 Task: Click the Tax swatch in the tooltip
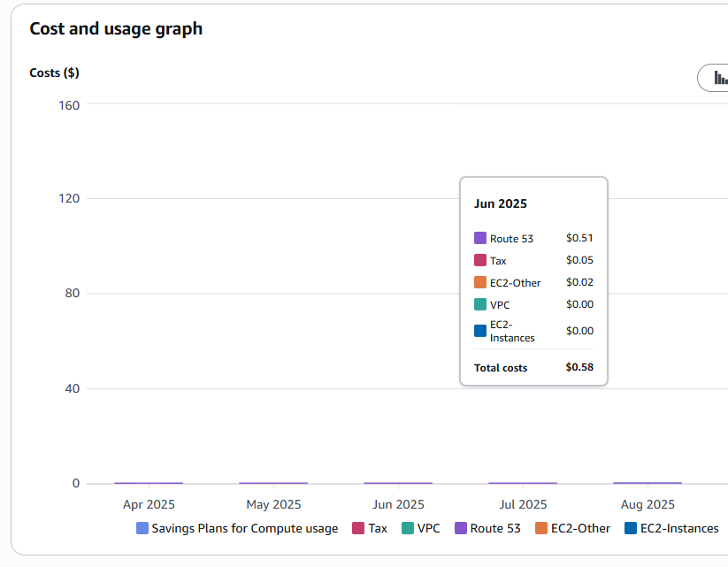tap(480, 260)
